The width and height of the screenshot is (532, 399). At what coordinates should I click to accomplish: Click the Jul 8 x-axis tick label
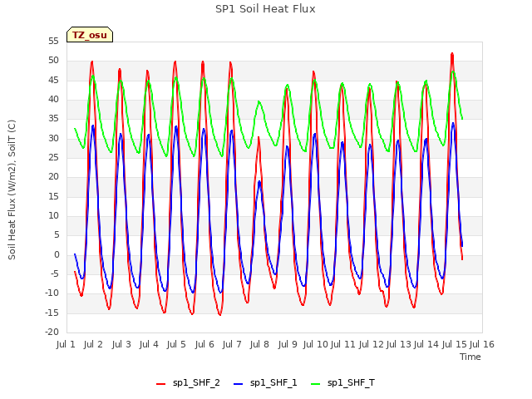pyautogui.click(x=259, y=344)
